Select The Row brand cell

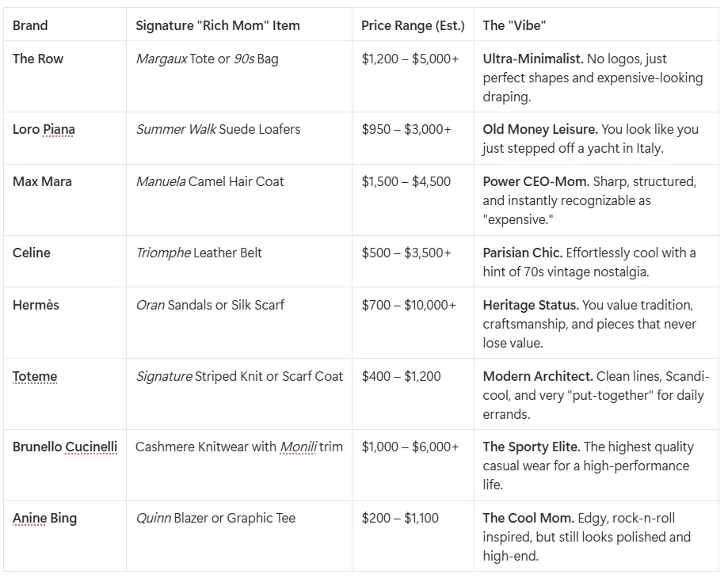tap(38, 59)
